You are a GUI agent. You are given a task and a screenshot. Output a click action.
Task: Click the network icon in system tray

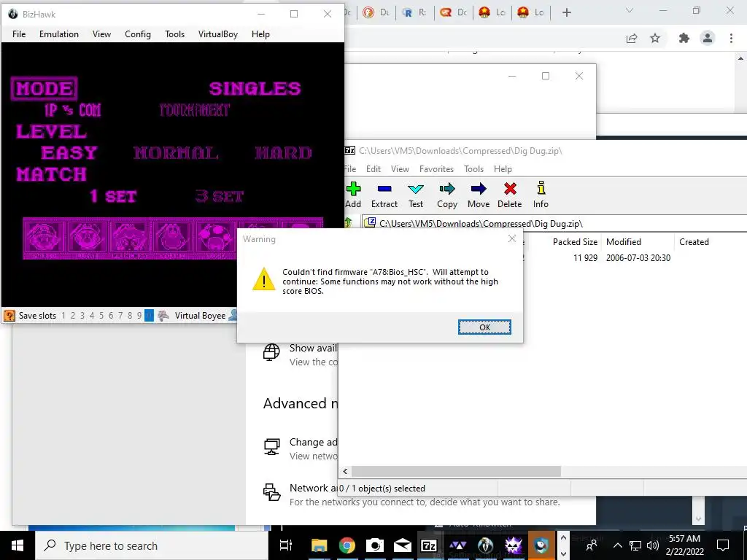pyautogui.click(x=635, y=545)
